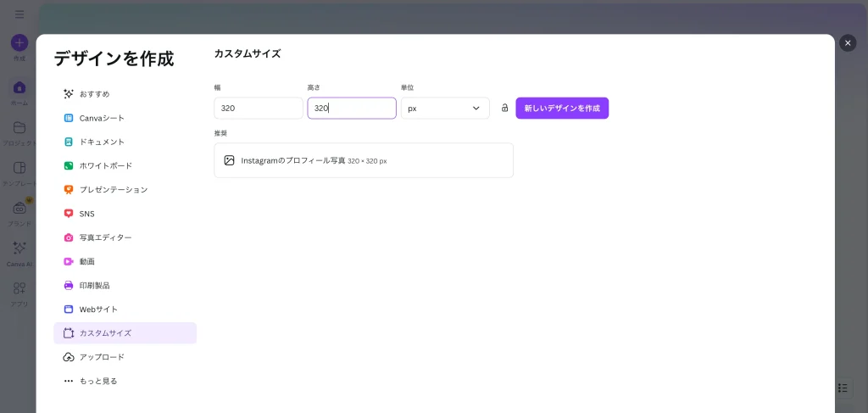Select the SNS heart icon
Screen dimensions: 868x413
(x=69, y=214)
